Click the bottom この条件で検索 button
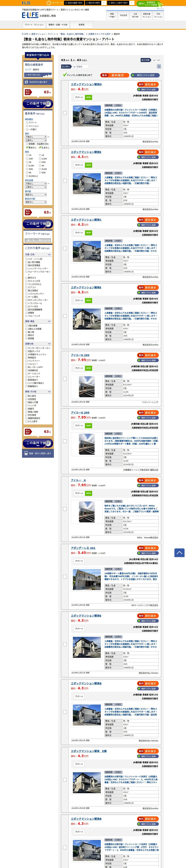The image size is (186, 868). [38, 443]
